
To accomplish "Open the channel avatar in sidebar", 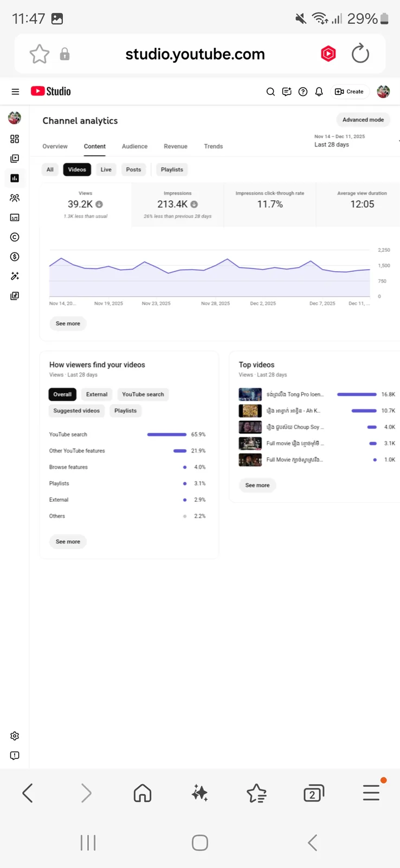I will (x=15, y=117).
